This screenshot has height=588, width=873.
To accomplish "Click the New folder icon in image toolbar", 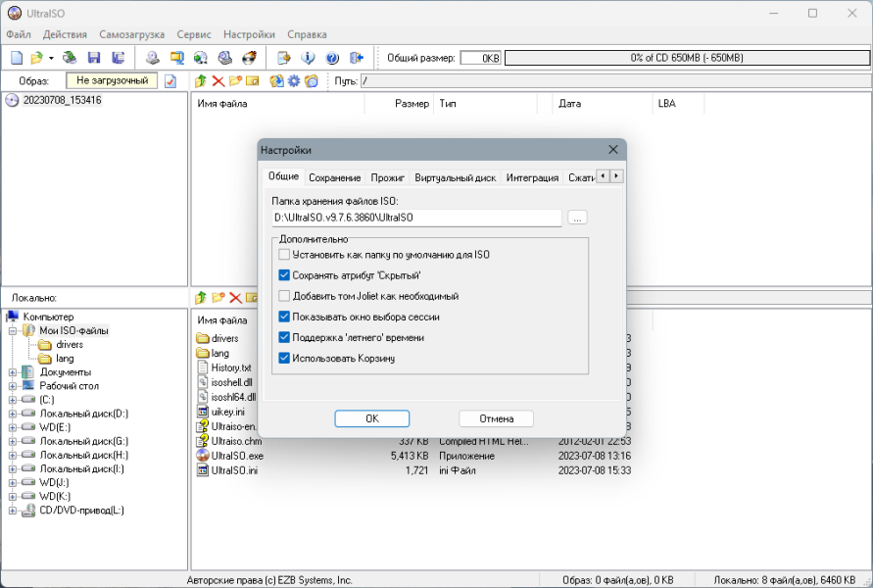I will pos(235,81).
